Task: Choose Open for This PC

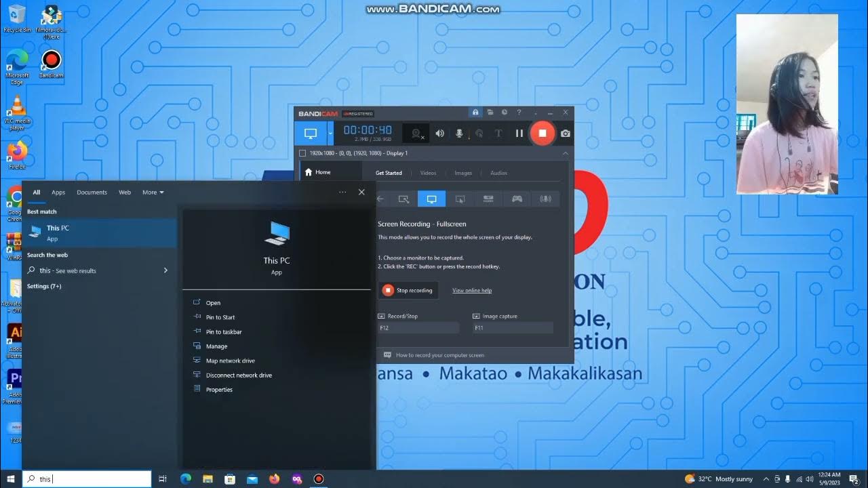Action: pyautogui.click(x=277, y=303)
